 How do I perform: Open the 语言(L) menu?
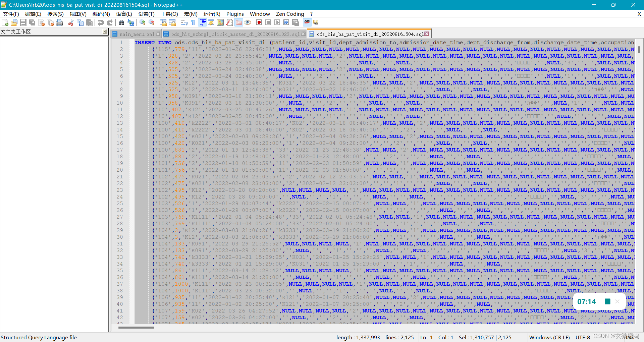click(x=124, y=14)
